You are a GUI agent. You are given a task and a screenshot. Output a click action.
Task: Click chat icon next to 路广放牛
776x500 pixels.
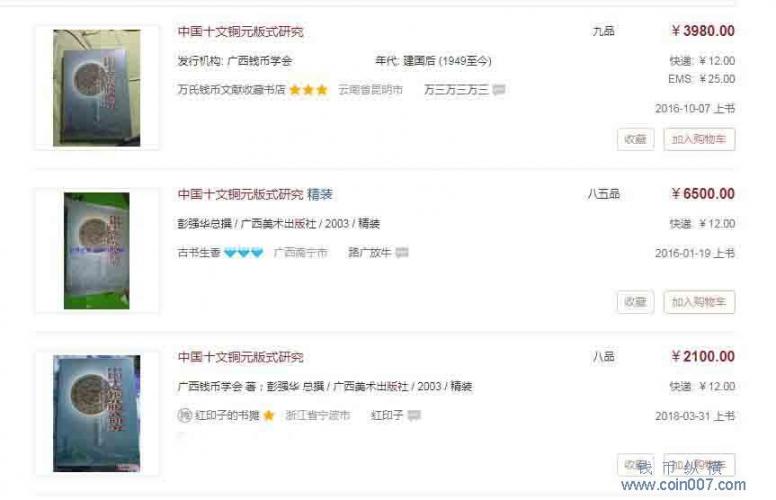pyautogui.click(x=402, y=252)
